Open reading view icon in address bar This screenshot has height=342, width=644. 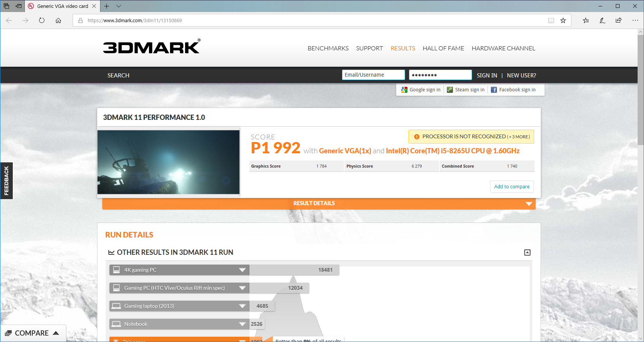[x=551, y=21]
